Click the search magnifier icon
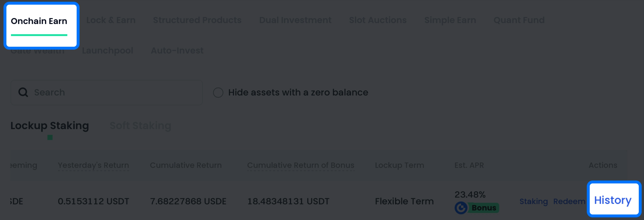Image resolution: width=644 pixels, height=220 pixels. (x=23, y=92)
